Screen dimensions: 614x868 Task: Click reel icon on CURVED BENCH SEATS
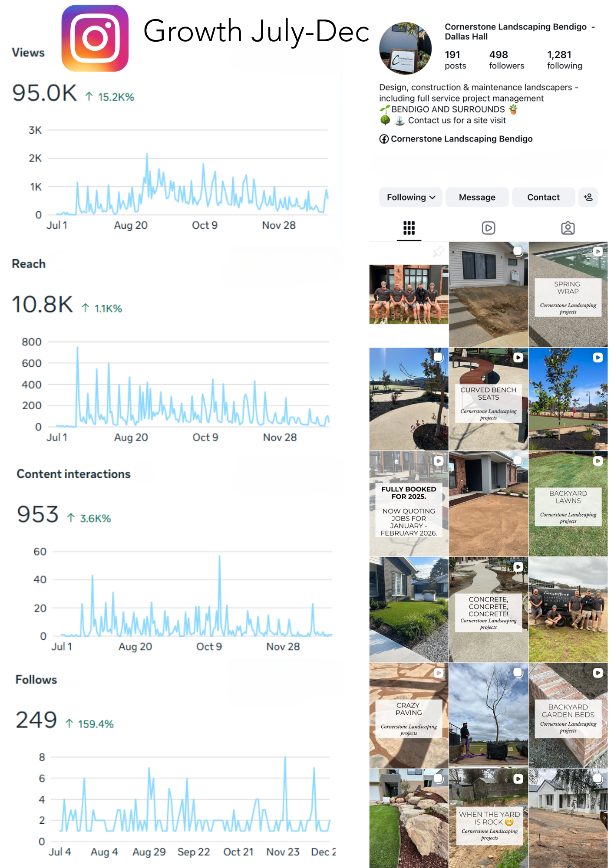point(518,358)
